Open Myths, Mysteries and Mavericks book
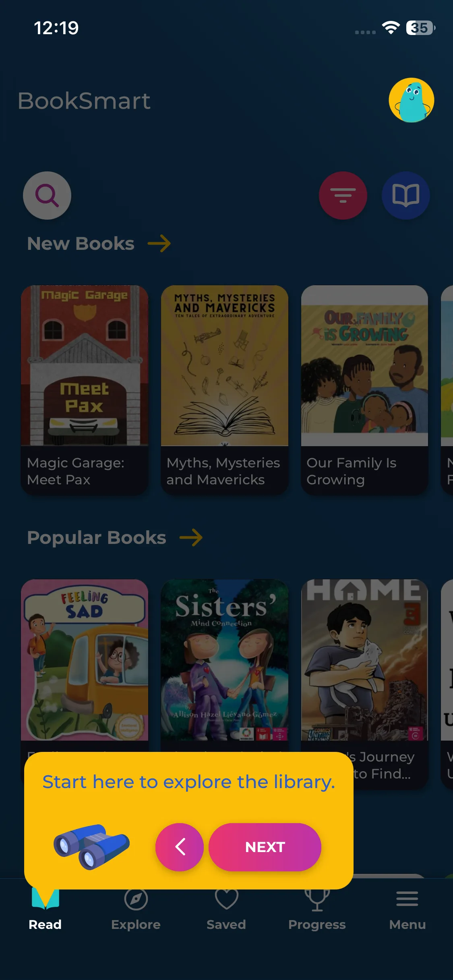The image size is (453, 980). point(225,365)
